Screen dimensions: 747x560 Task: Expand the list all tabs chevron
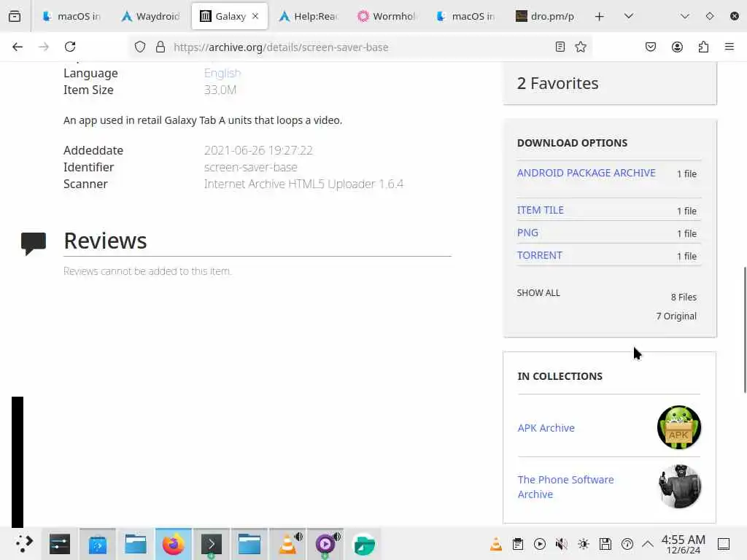(x=629, y=16)
